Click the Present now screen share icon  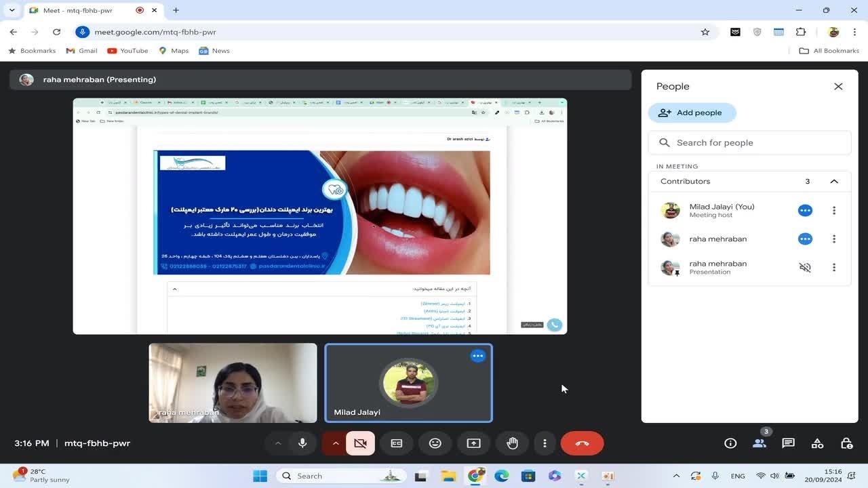(473, 443)
